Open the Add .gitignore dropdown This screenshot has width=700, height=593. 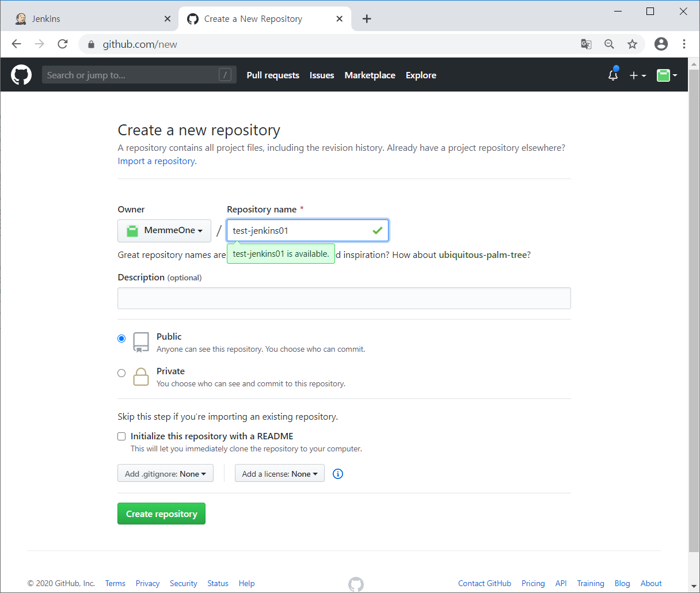pyautogui.click(x=165, y=473)
